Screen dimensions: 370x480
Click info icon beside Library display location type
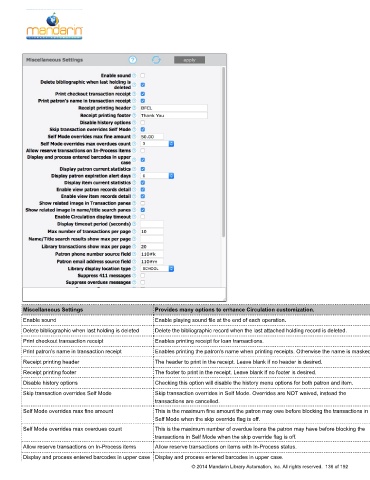pyautogui.click(x=134, y=269)
